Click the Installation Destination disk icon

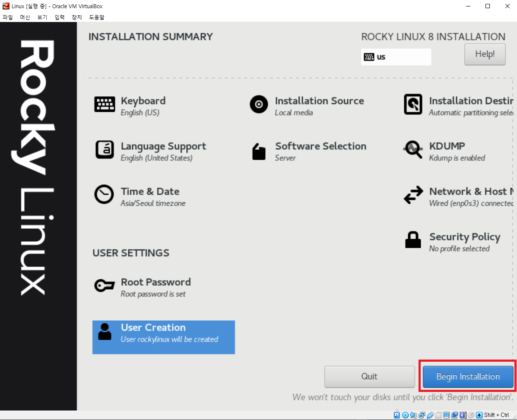[413, 104]
